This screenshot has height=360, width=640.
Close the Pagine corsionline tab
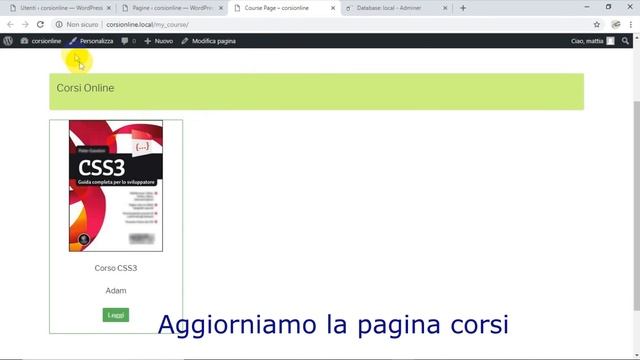pos(221,8)
